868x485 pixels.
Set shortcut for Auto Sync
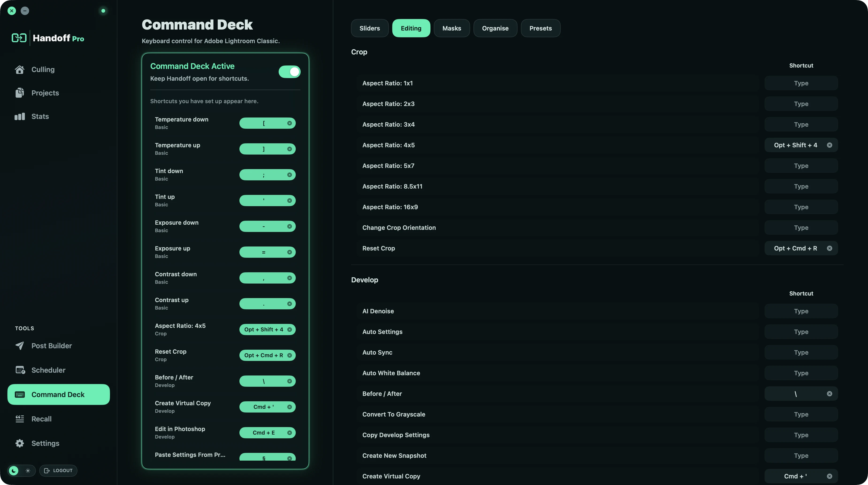click(x=801, y=352)
